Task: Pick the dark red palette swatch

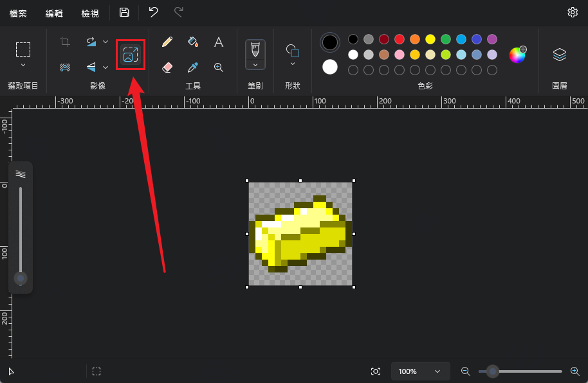Action: click(x=384, y=39)
